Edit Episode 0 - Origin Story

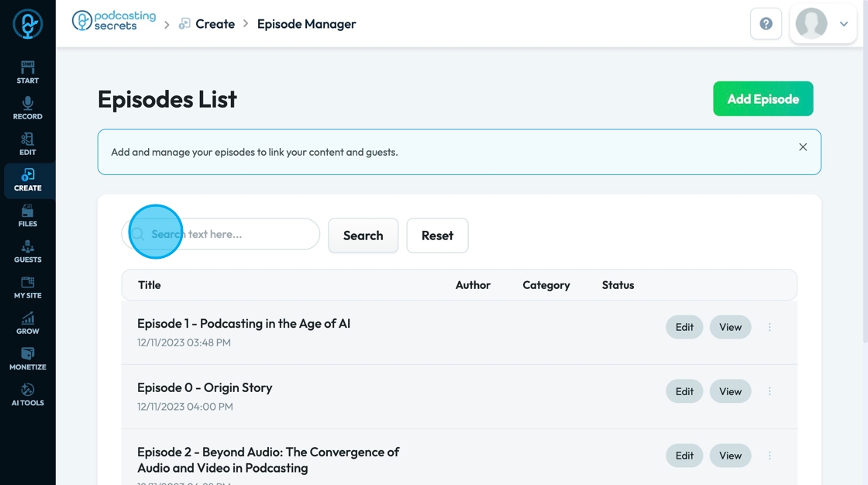click(x=684, y=391)
